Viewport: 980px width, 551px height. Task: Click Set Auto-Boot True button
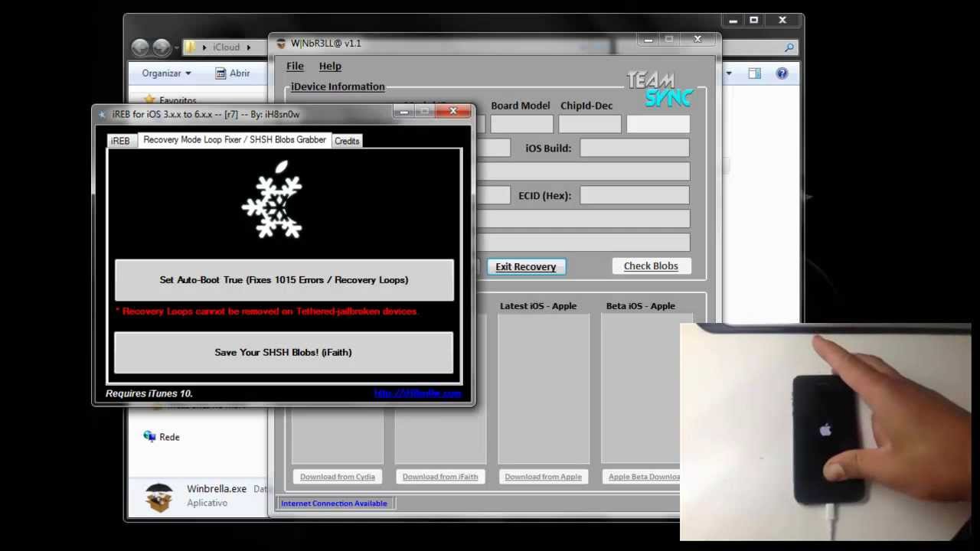tap(284, 280)
